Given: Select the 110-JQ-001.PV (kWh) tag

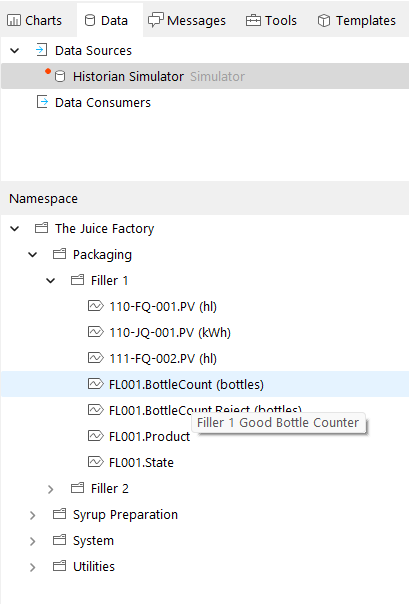Looking at the screenshot, I should coord(170,332).
